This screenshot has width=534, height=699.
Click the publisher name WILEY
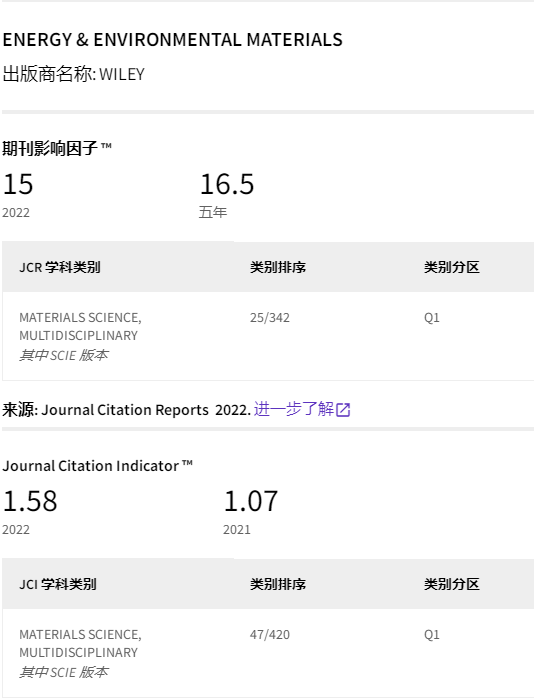[122, 74]
